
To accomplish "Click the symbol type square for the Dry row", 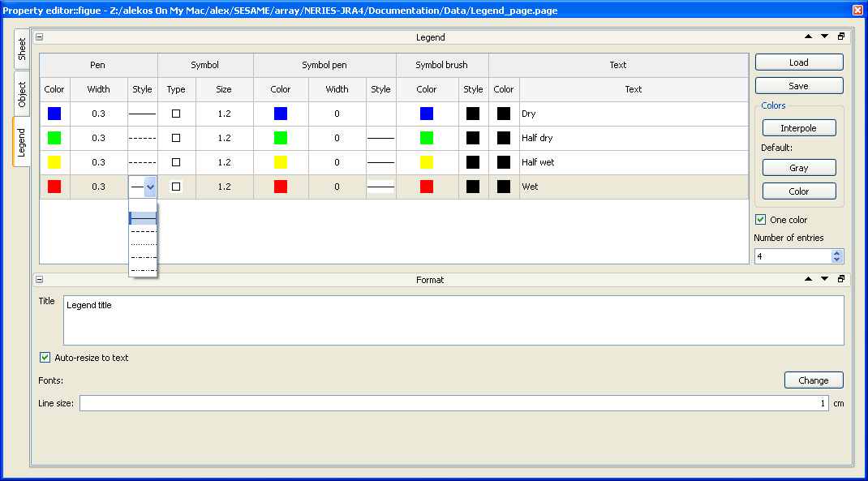I will coord(176,114).
